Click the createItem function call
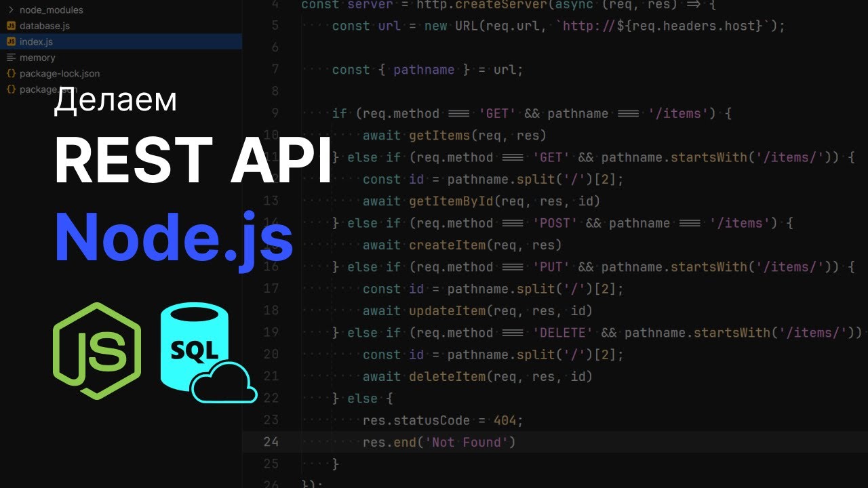Screen dimensions: 868x488 [448, 245]
